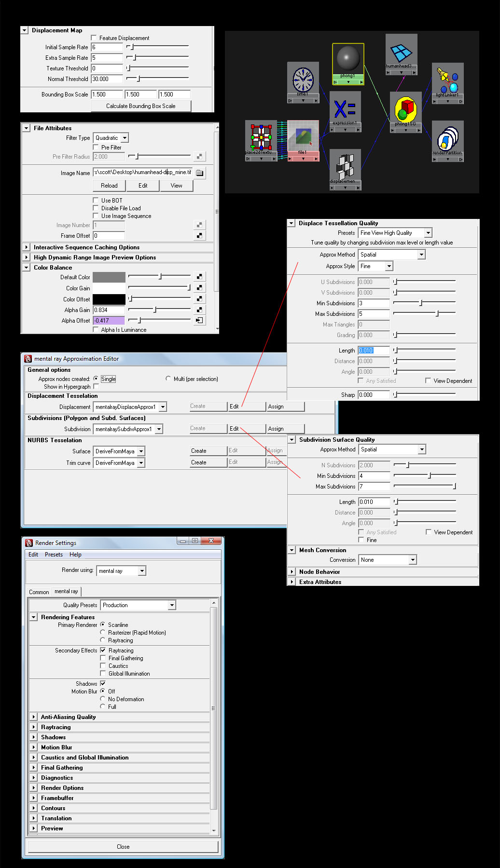Click the Reload image button

coord(109,186)
